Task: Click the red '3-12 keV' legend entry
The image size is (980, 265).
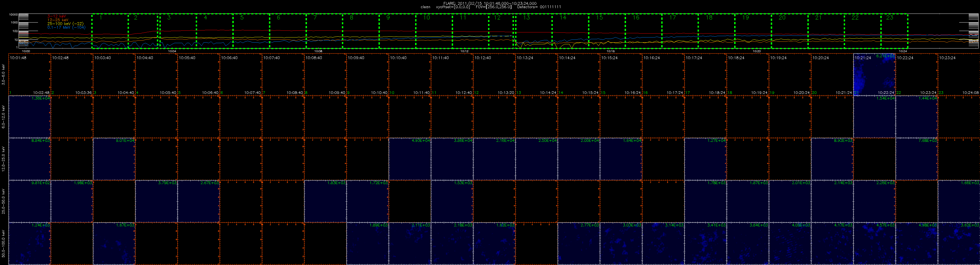Action: click(x=57, y=16)
